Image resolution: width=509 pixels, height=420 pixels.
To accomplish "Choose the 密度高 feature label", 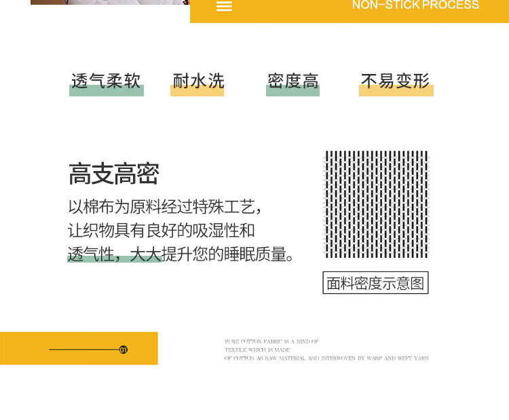I will pyautogui.click(x=293, y=81).
